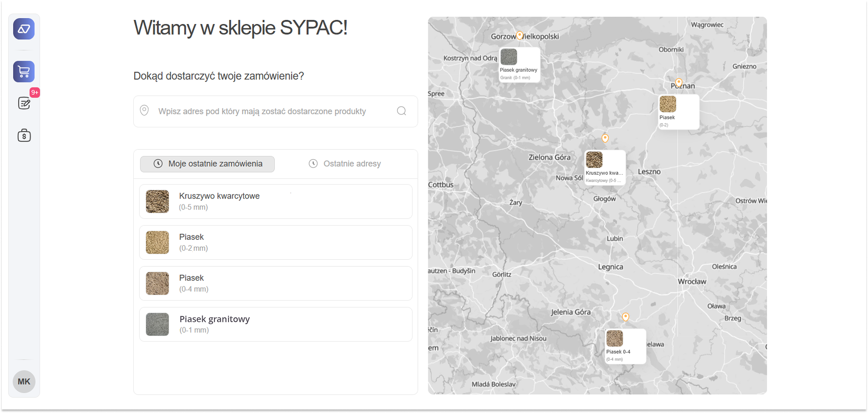Click the search magnifier in address field

point(401,111)
